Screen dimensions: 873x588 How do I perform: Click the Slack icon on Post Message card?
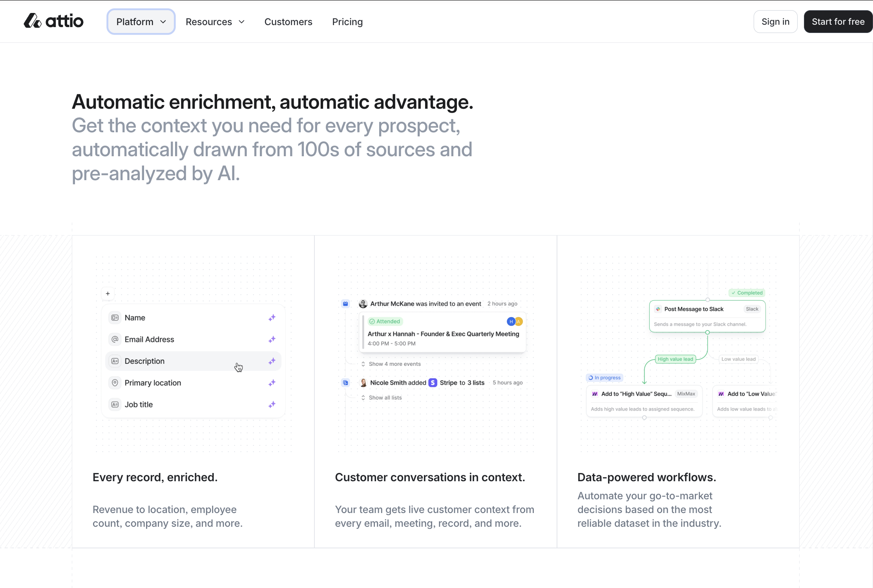click(658, 309)
